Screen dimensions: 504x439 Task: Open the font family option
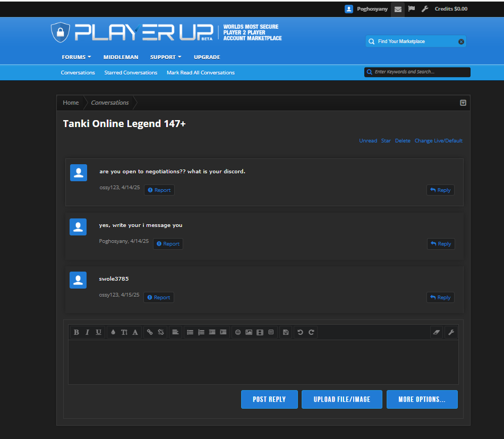[x=135, y=332]
